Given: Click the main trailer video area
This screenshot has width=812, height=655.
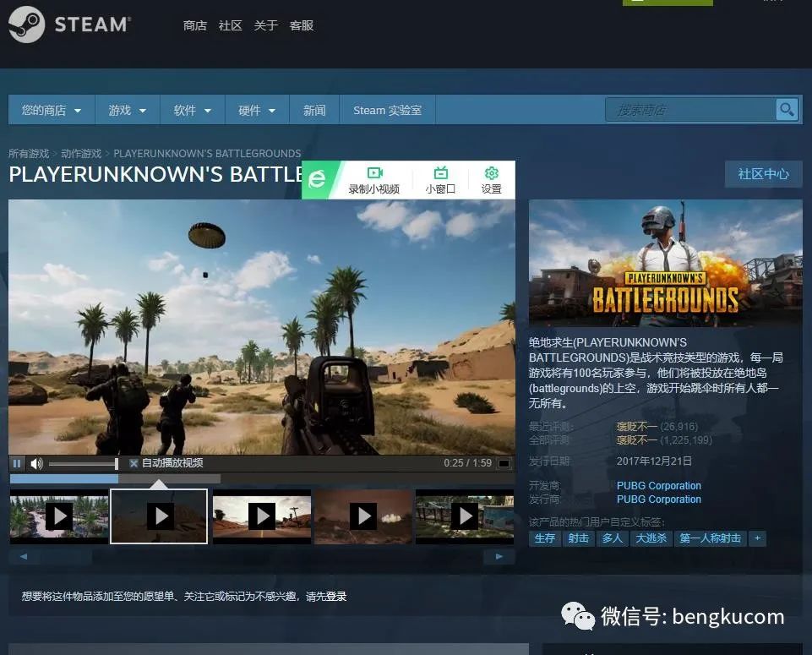Looking at the screenshot, I should (262, 327).
